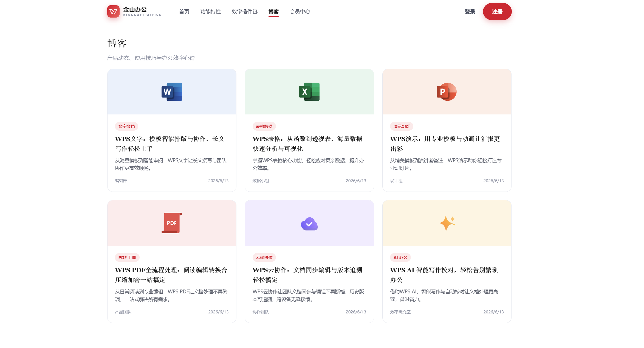Click the author name 效率研究室
The width and height of the screenshot is (644, 348).
[x=400, y=312]
